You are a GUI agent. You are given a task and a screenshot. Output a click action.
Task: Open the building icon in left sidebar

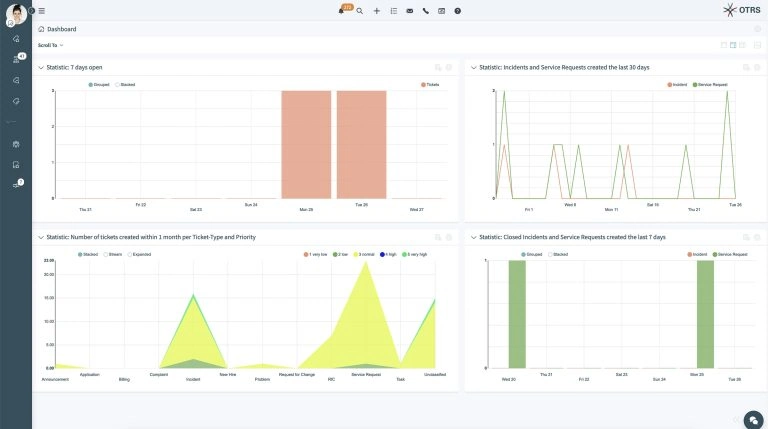16,144
